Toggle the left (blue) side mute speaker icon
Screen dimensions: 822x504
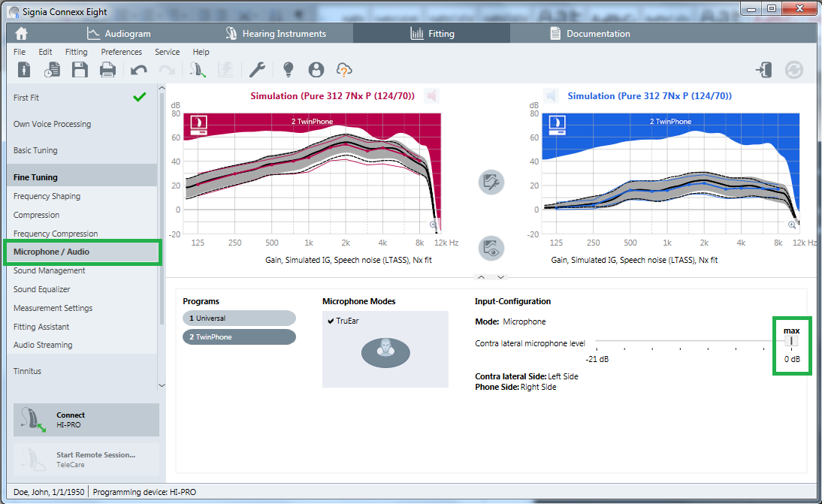[551, 96]
